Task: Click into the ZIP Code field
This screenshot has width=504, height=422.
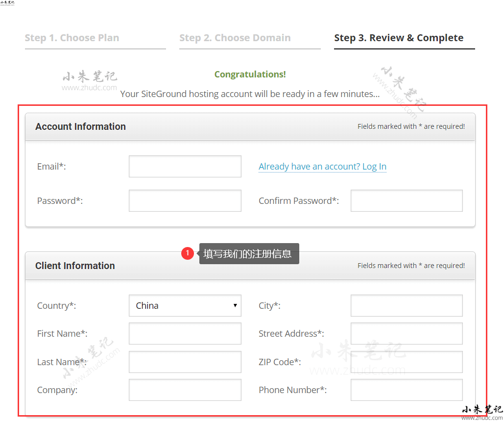Action: 407,362
